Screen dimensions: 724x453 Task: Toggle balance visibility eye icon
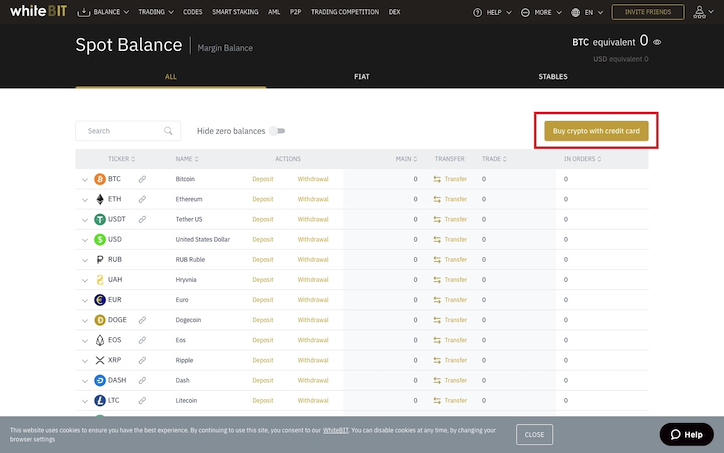tap(657, 42)
